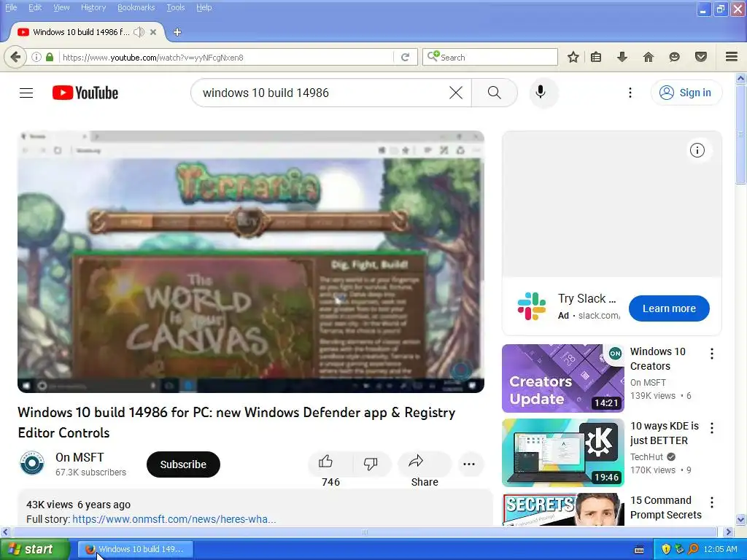Open the onmsft.com full story link

(x=174, y=519)
